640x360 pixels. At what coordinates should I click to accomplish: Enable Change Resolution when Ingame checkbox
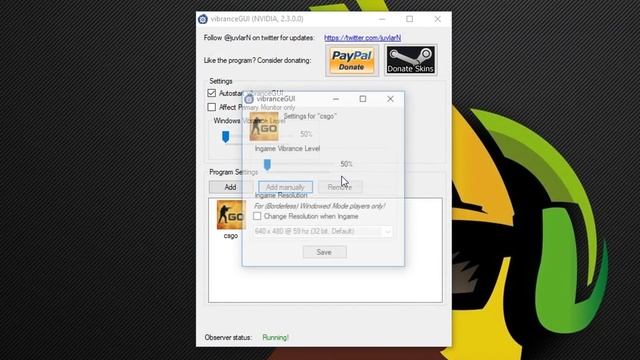[257, 216]
